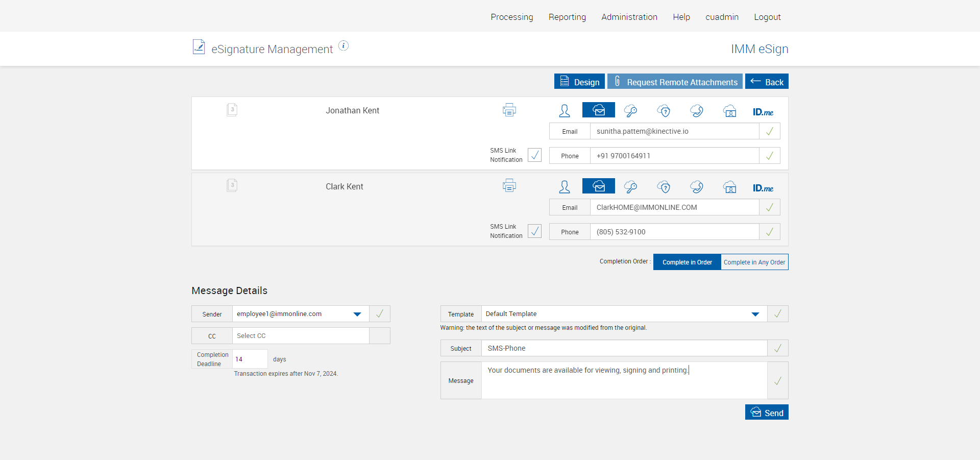The width and height of the screenshot is (980, 460).
Task: Select the cloud photo ID icon for Clark Kent
Action: [730, 187]
